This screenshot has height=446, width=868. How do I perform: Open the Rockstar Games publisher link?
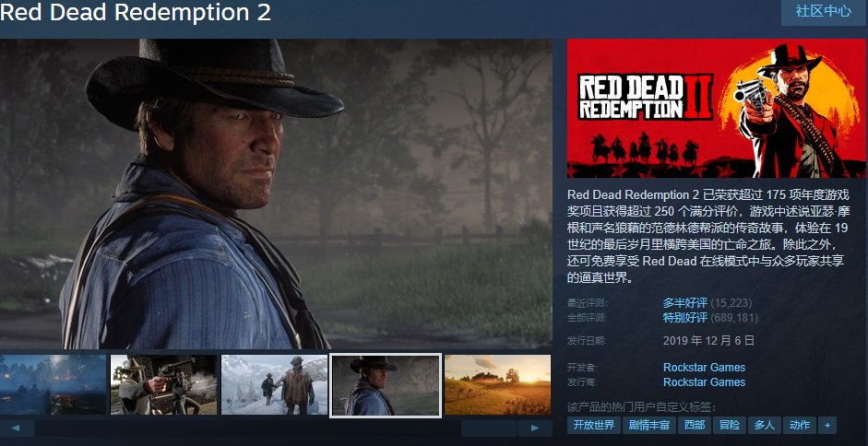(x=704, y=381)
